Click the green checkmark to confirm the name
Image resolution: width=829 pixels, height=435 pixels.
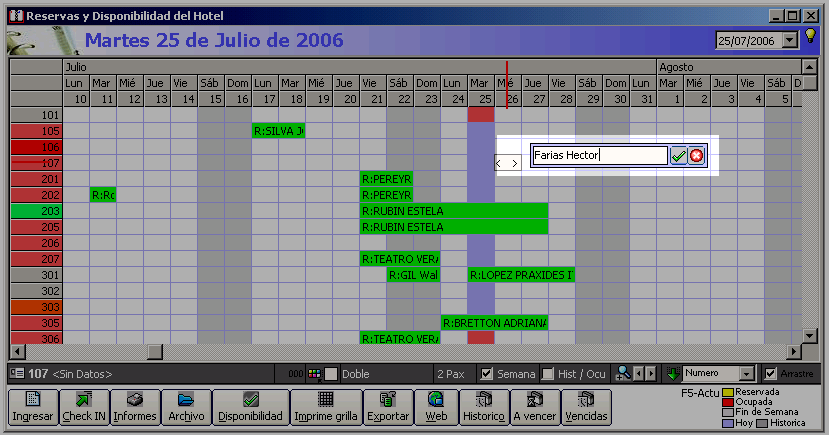[678, 156]
